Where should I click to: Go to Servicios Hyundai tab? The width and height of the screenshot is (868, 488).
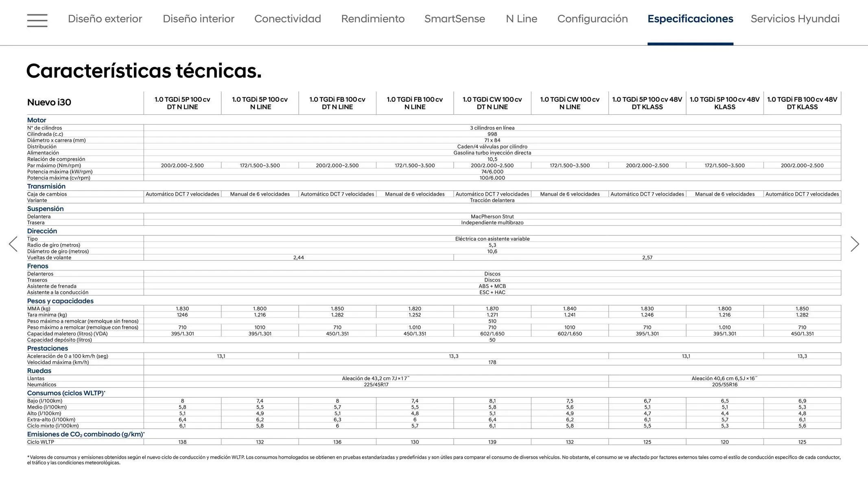tap(795, 19)
